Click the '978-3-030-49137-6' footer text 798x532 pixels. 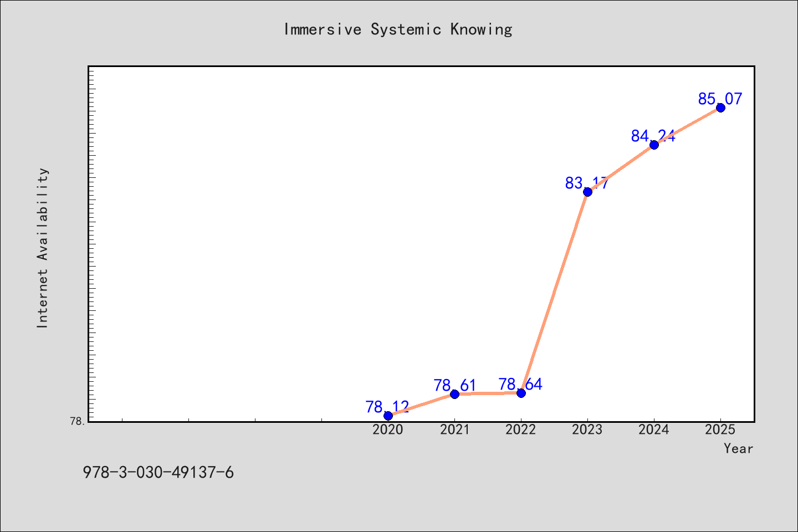coord(158,473)
